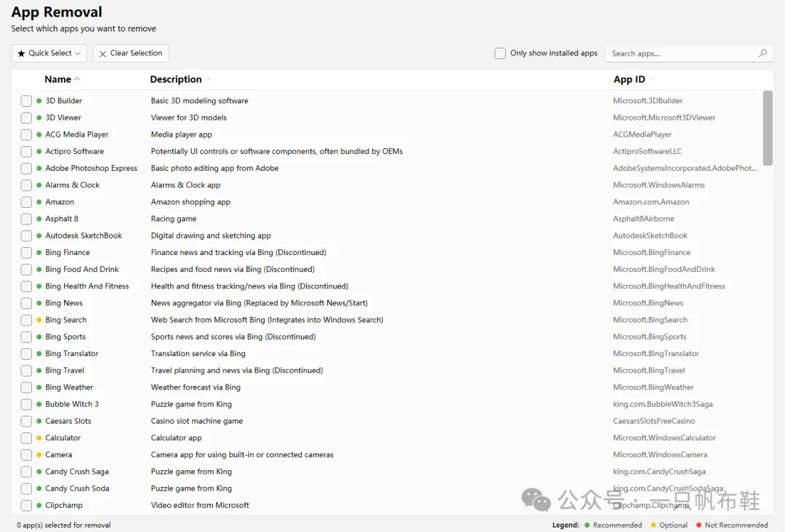Image resolution: width=785 pixels, height=532 pixels.
Task: Tick the Bing Search checkbox
Action: click(x=27, y=320)
